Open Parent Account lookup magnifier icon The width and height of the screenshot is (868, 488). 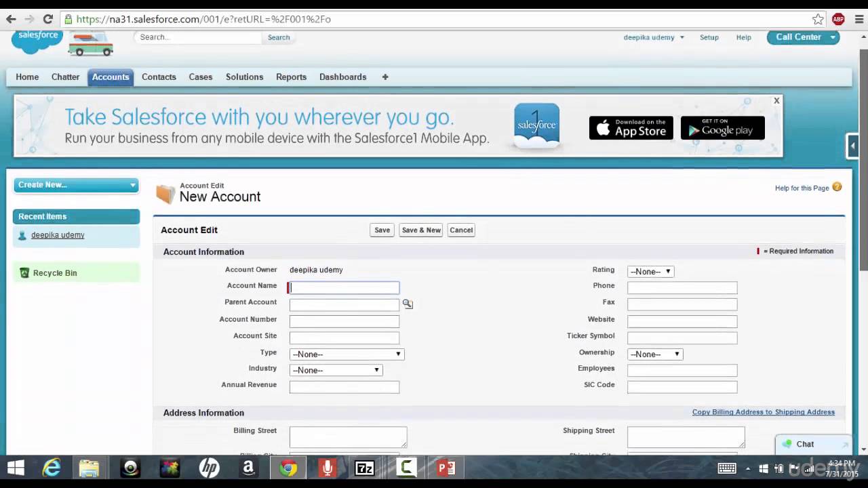click(408, 304)
